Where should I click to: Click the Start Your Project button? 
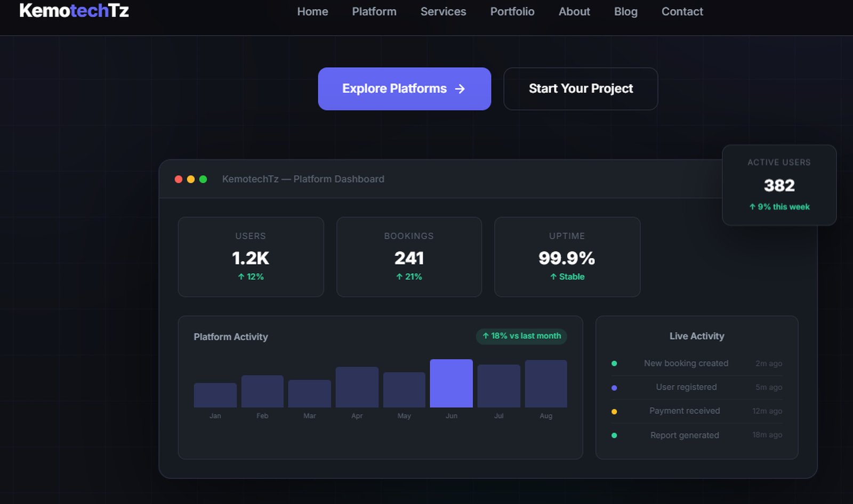click(x=581, y=89)
